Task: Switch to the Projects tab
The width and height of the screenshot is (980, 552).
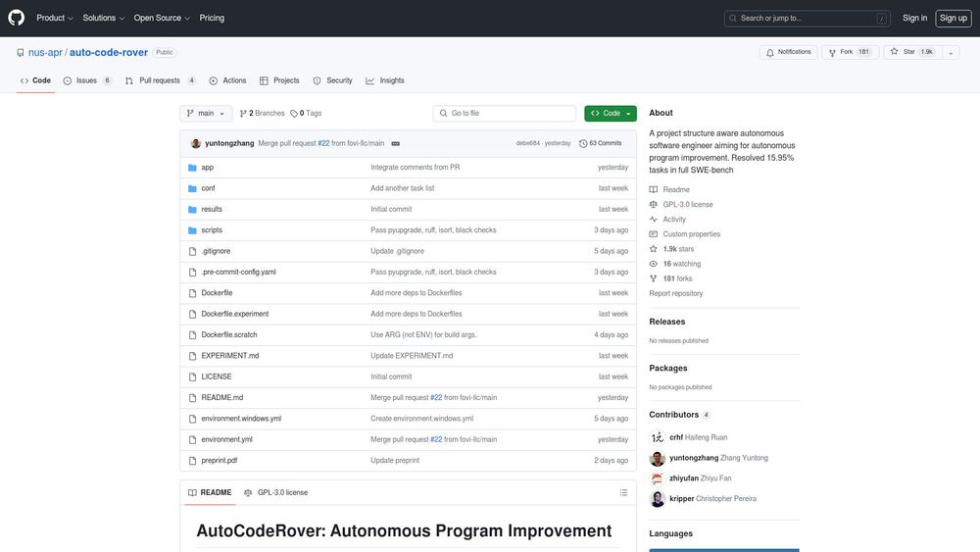Action: coord(279,80)
